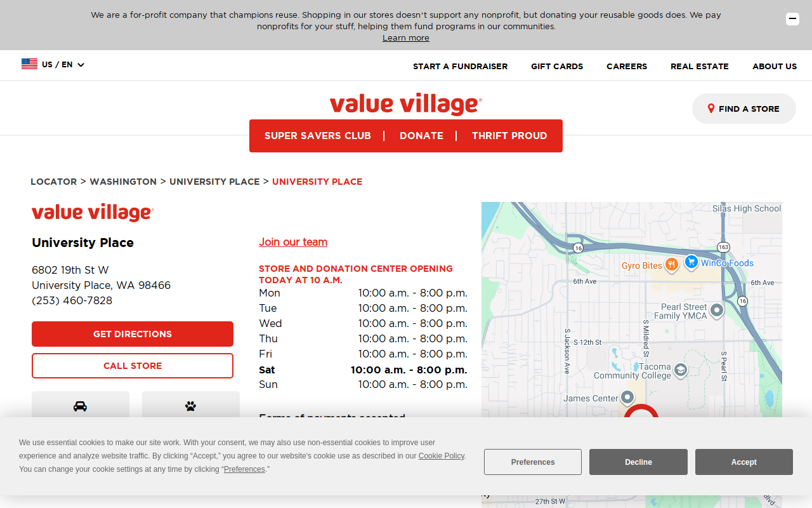Click the Learn more link in banner

[406, 38]
